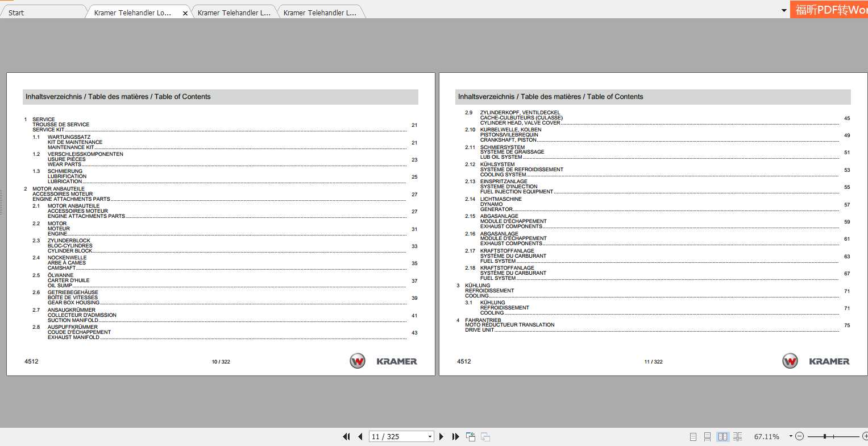This screenshot has width=868, height=446.
Task: Jump to the last page
Action: (455, 437)
